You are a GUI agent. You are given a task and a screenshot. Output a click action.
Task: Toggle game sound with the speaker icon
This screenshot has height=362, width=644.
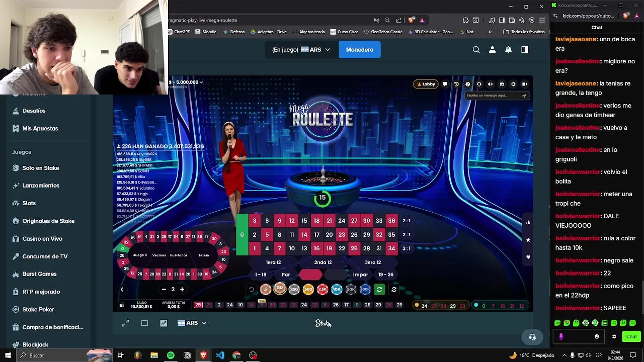click(x=490, y=84)
